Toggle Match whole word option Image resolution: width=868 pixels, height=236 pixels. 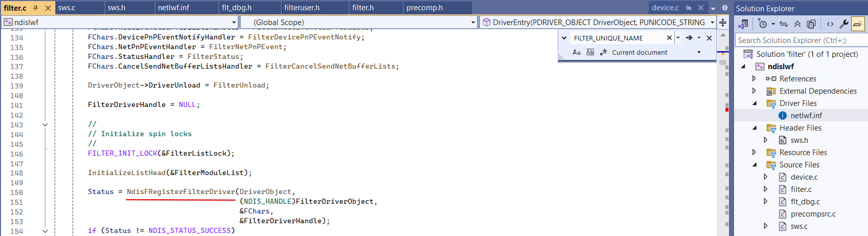pyautogui.click(x=590, y=52)
